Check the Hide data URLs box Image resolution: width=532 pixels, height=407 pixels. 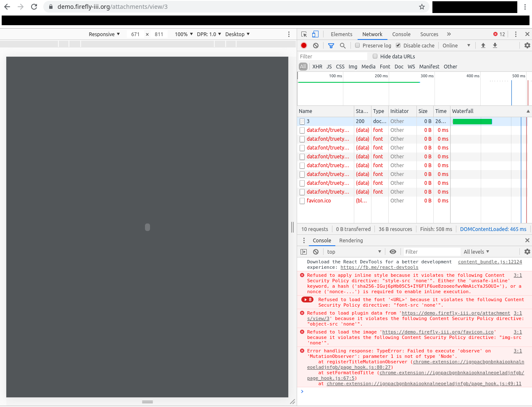pos(376,56)
